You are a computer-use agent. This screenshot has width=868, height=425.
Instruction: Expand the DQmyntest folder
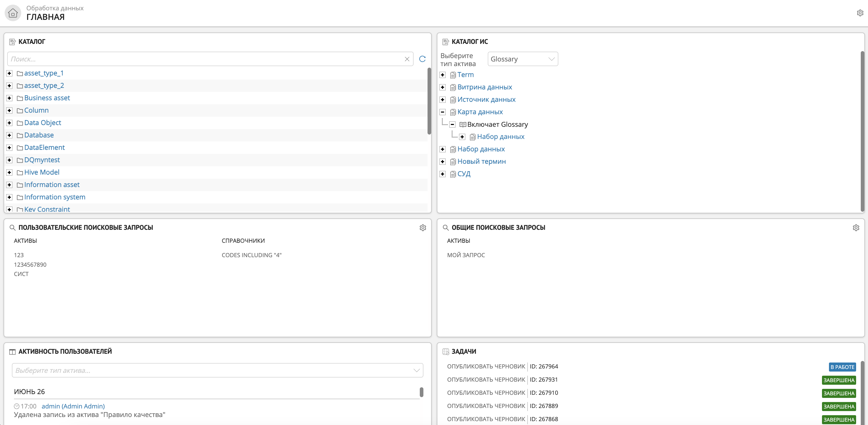[9, 160]
